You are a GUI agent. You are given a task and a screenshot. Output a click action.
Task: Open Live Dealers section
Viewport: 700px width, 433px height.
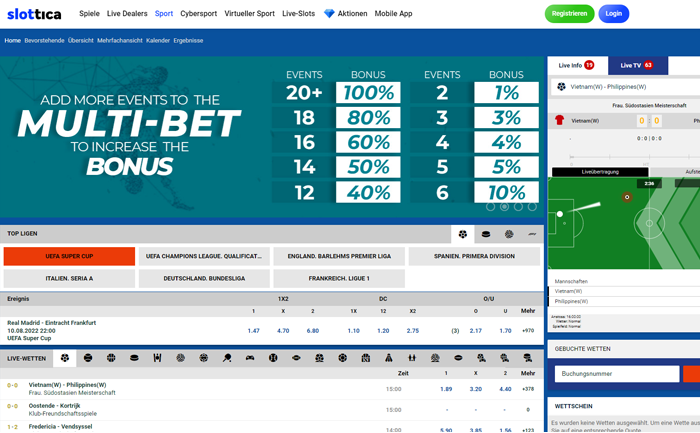(x=127, y=14)
